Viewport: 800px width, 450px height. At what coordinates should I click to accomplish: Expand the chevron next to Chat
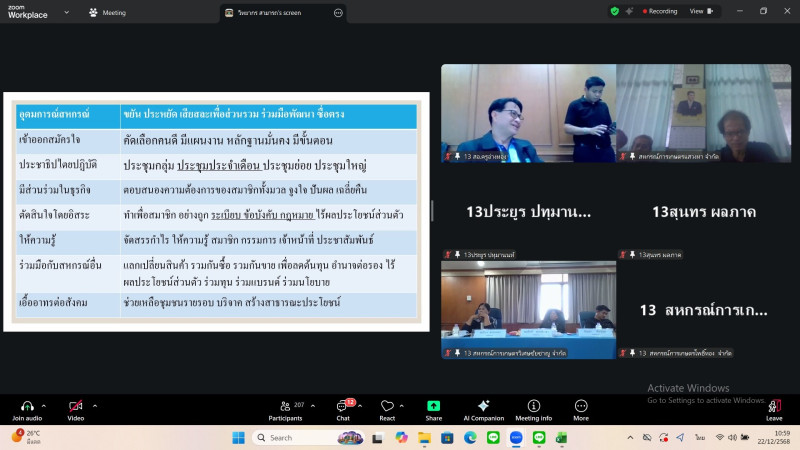(x=361, y=406)
